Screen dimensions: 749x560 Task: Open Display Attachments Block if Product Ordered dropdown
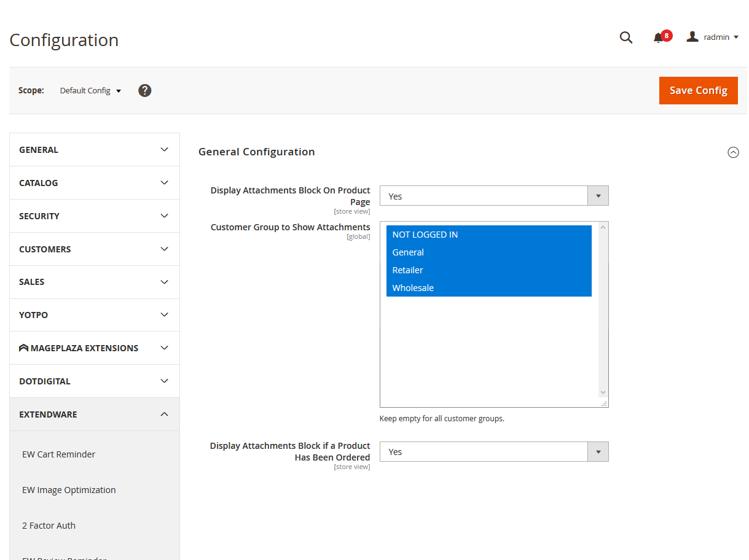494,451
